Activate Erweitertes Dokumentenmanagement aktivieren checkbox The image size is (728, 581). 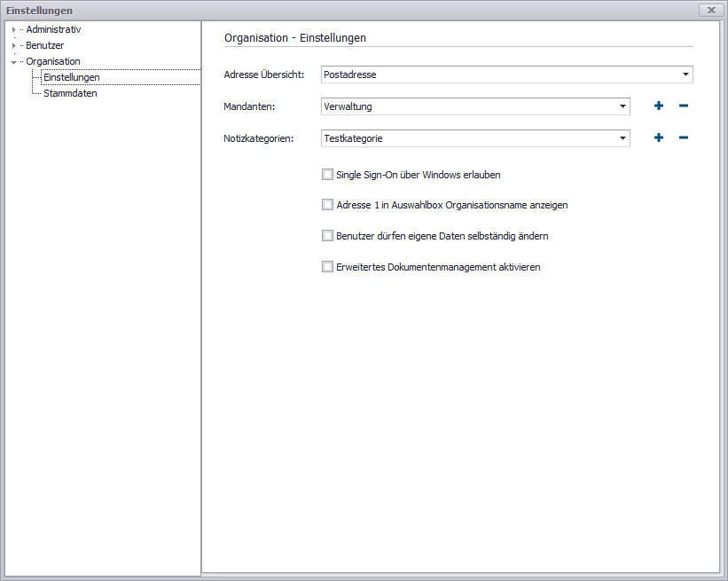[327, 266]
